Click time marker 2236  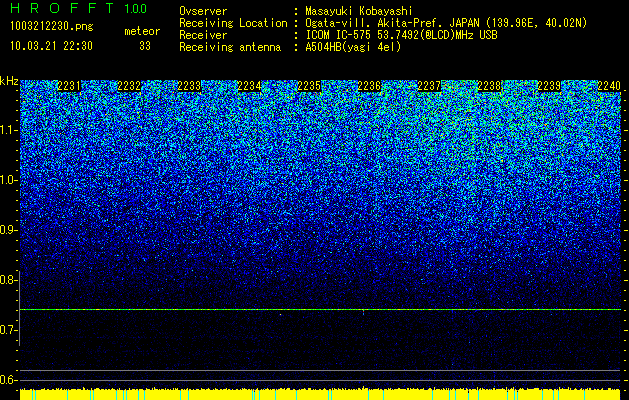[x=369, y=86]
